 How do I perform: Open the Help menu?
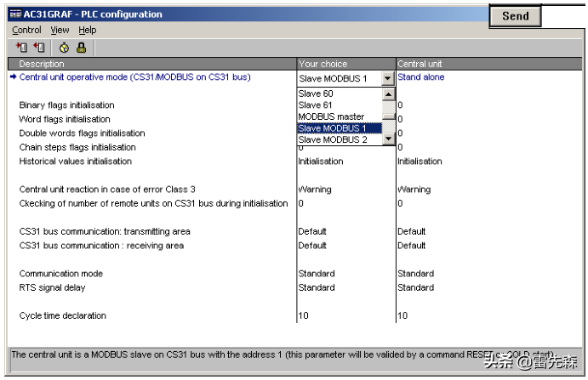(88, 31)
